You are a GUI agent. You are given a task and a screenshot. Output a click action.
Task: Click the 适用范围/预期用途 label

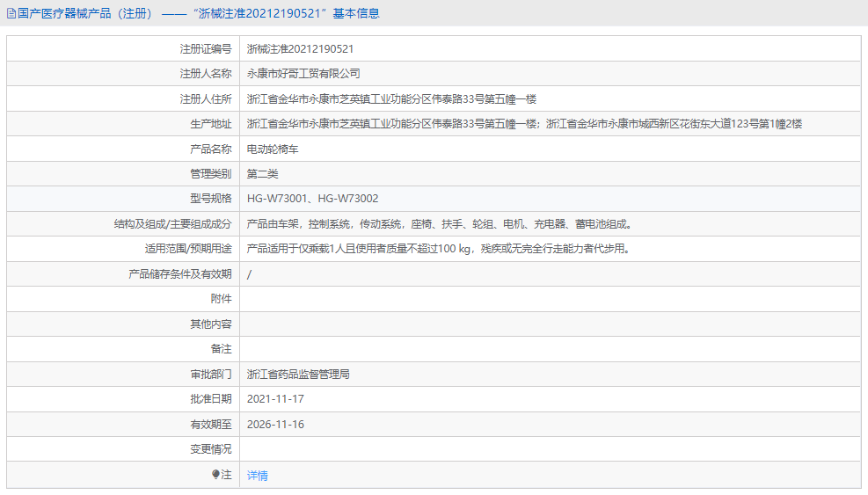pos(188,249)
